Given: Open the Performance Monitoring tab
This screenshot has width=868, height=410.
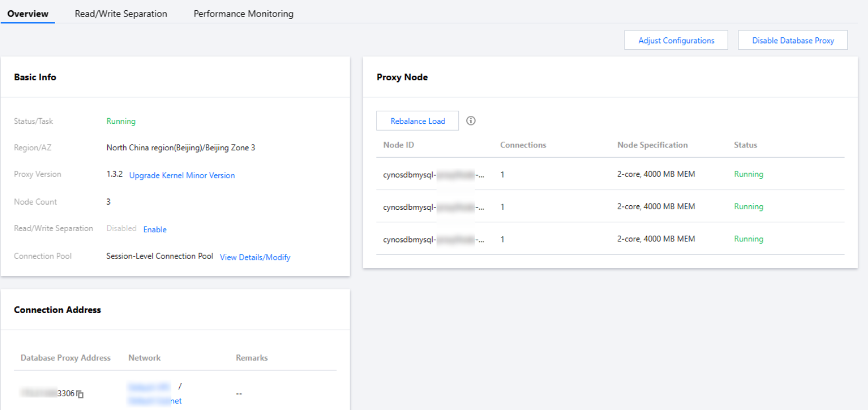Looking at the screenshot, I should pyautogui.click(x=243, y=14).
